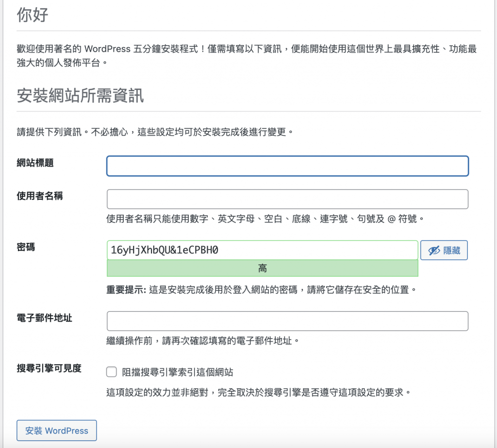Click the welcome paragraph starting 歡迎使用著名的 WordPress
This screenshot has height=448, width=497.
pos(247,56)
